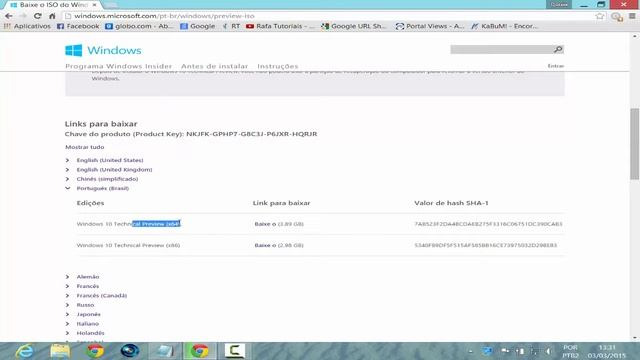640x360 pixels.
Task: Click the search magnifier icon
Action: (x=558, y=49)
